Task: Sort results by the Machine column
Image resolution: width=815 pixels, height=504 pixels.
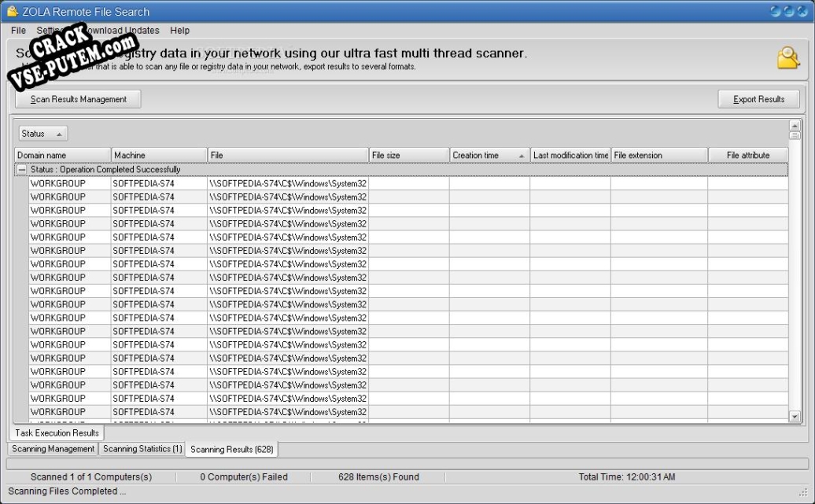Action: tap(159, 154)
